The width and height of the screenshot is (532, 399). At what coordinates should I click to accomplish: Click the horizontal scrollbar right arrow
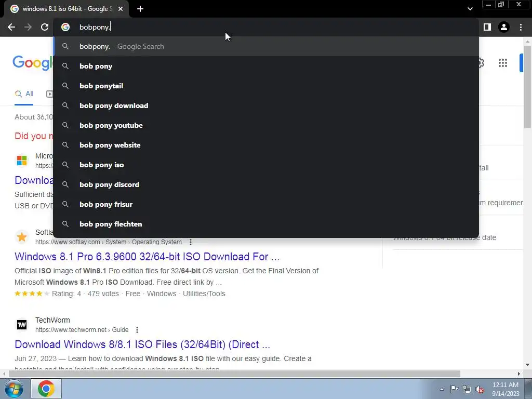click(x=519, y=374)
